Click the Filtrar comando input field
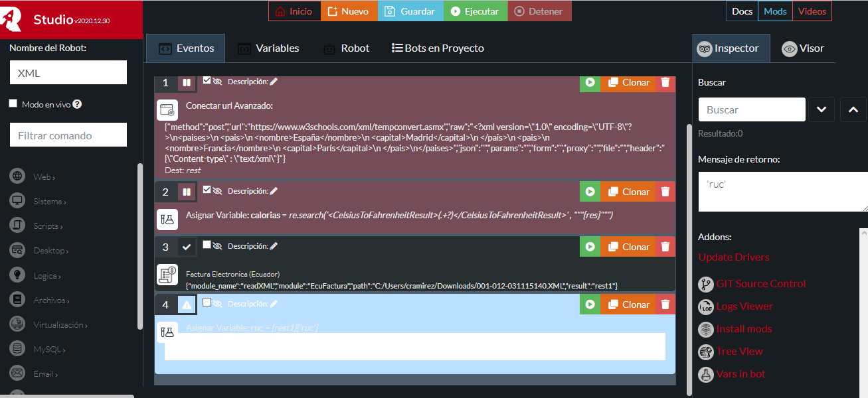 68,135
